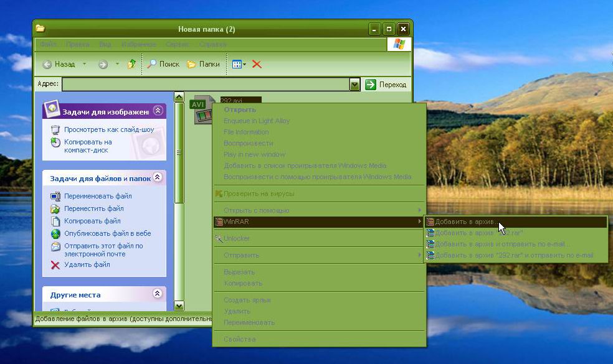
Task: Click the green Forward arrow toolbar button
Action: coord(103,65)
